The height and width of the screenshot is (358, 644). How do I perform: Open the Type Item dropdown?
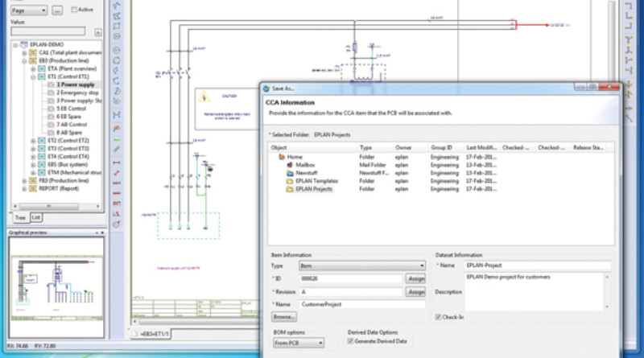[x=361, y=265]
